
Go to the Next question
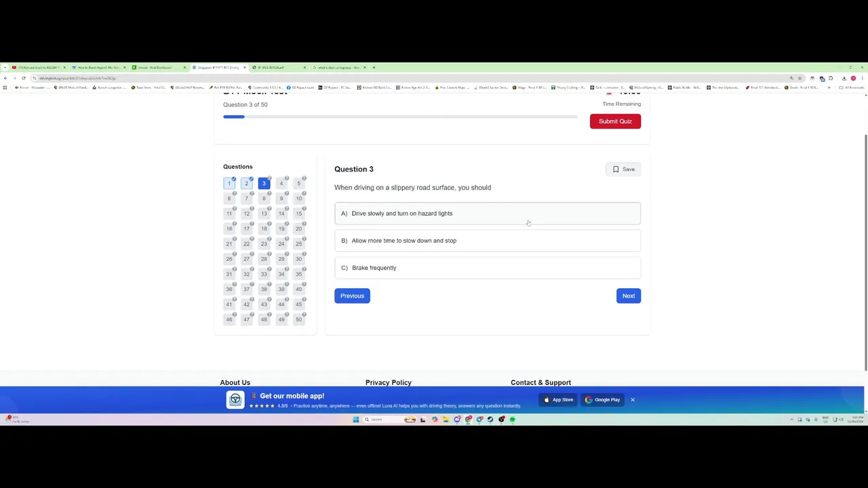[x=629, y=296]
